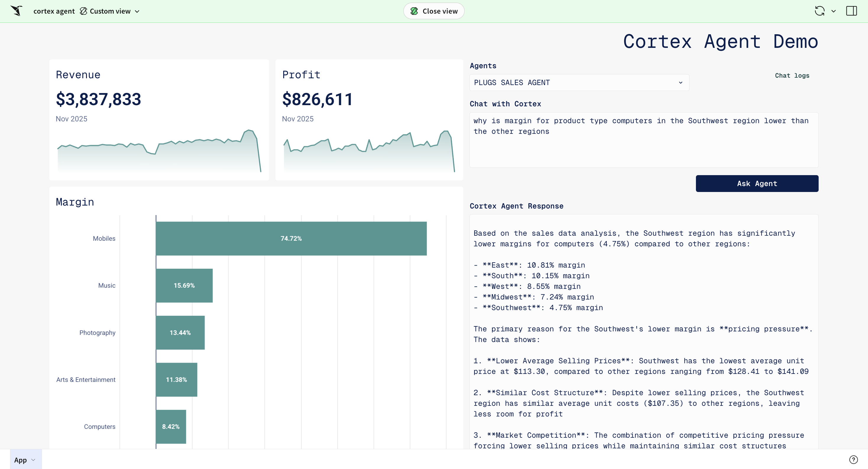The width and height of the screenshot is (868, 469).
Task: Click the green icon in Close view
Action: (414, 11)
